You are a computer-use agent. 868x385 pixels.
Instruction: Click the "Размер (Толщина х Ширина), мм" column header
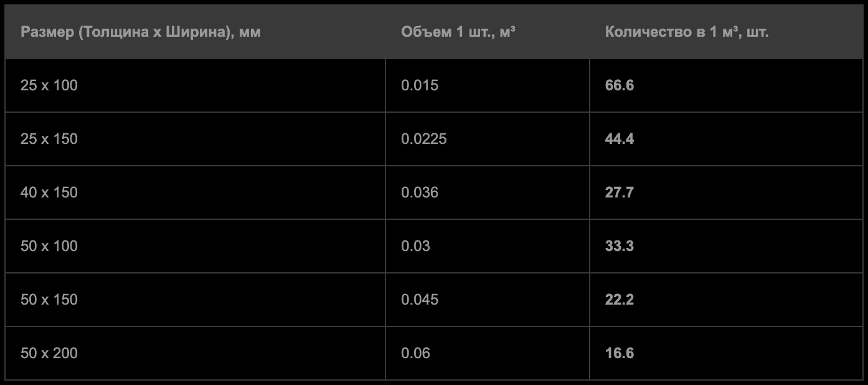141,32
